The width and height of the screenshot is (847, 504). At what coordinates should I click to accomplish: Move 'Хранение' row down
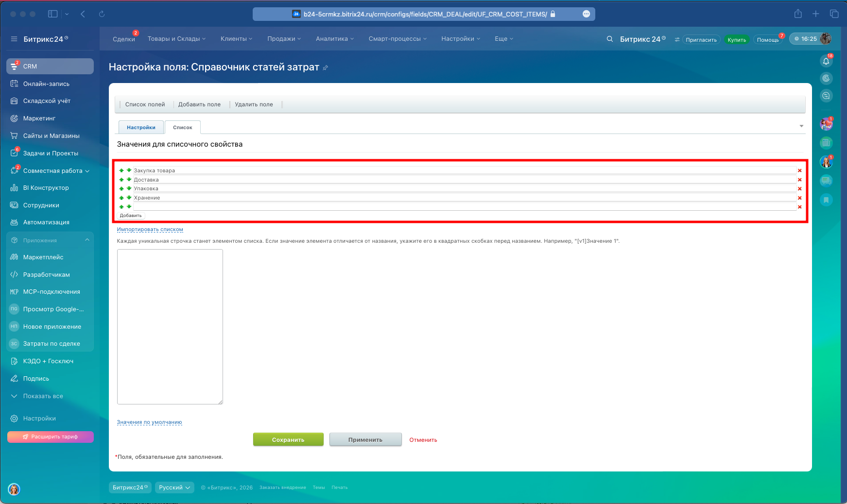pyautogui.click(x=129, y=198)
